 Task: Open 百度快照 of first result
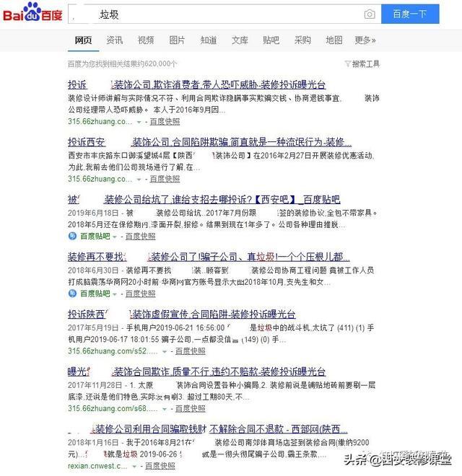tap(165, 121)
